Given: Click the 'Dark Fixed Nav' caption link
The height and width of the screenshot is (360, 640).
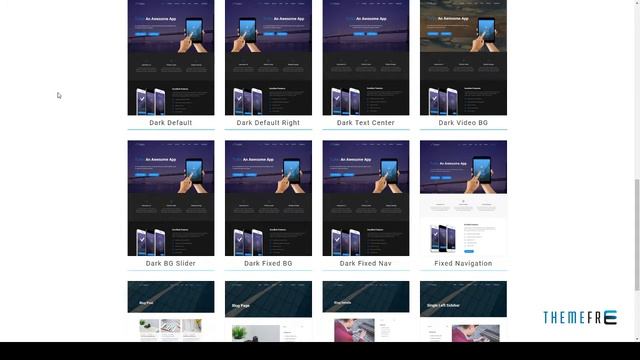Looking at the screenshot, I should (x=366, y=264).
